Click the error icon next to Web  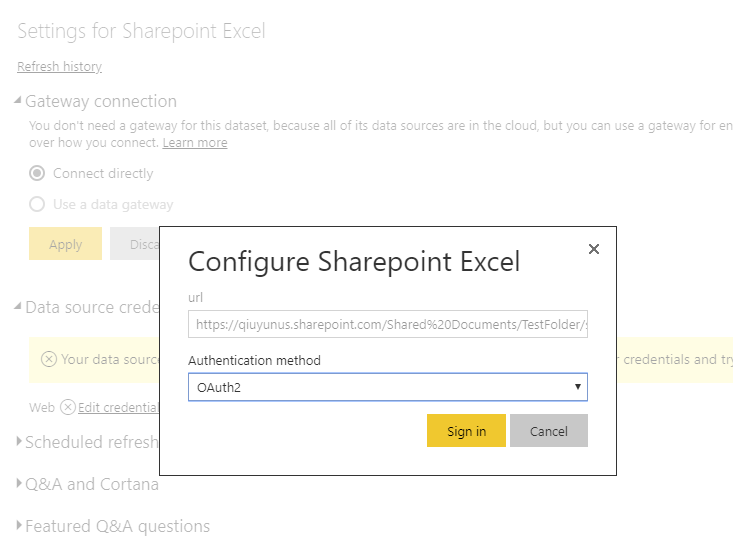pos(68,407)
